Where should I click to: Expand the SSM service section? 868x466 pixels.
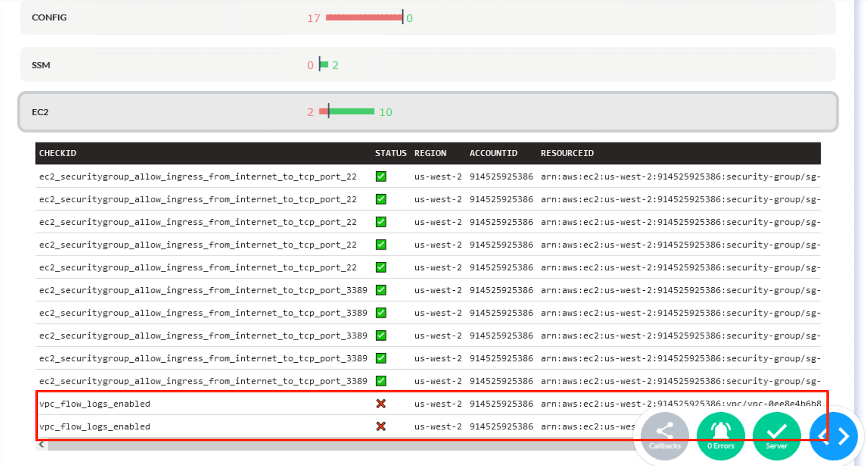point(427,65)
